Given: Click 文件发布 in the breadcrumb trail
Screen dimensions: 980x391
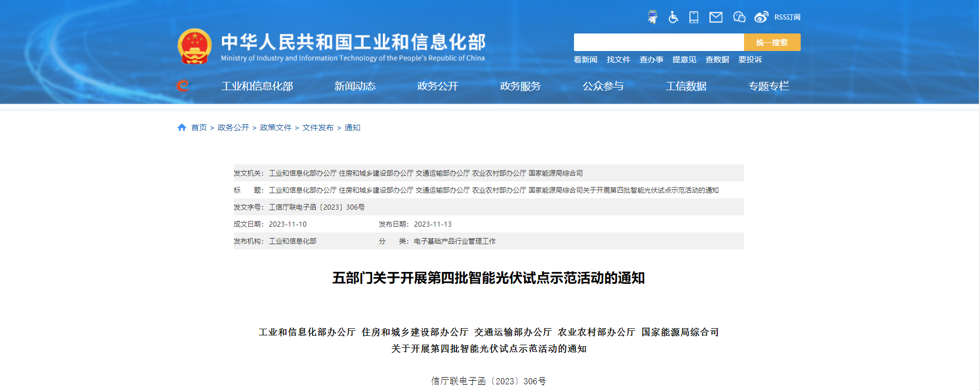Looking at the screenshot, I should click(x=318, y=128).
